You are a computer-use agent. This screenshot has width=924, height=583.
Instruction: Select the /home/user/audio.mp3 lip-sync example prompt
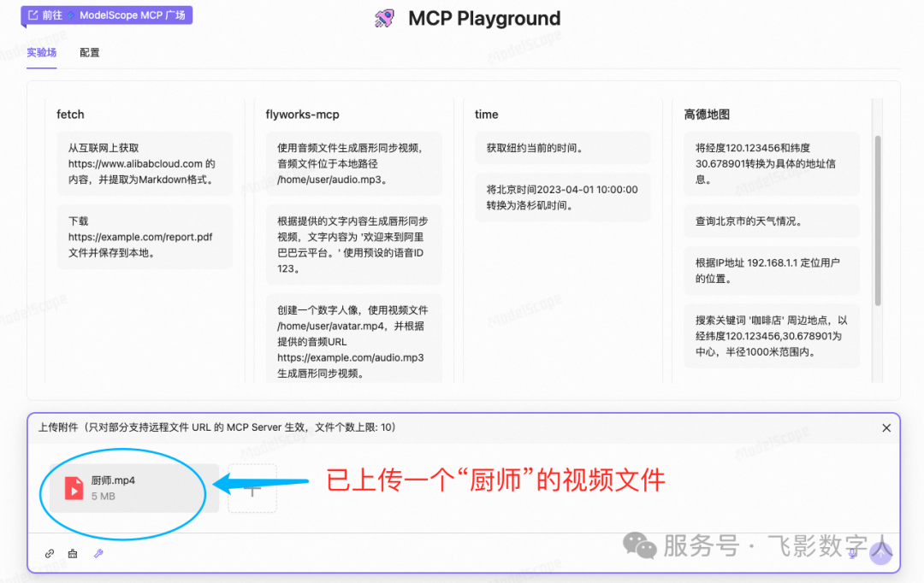click(353, 164)
